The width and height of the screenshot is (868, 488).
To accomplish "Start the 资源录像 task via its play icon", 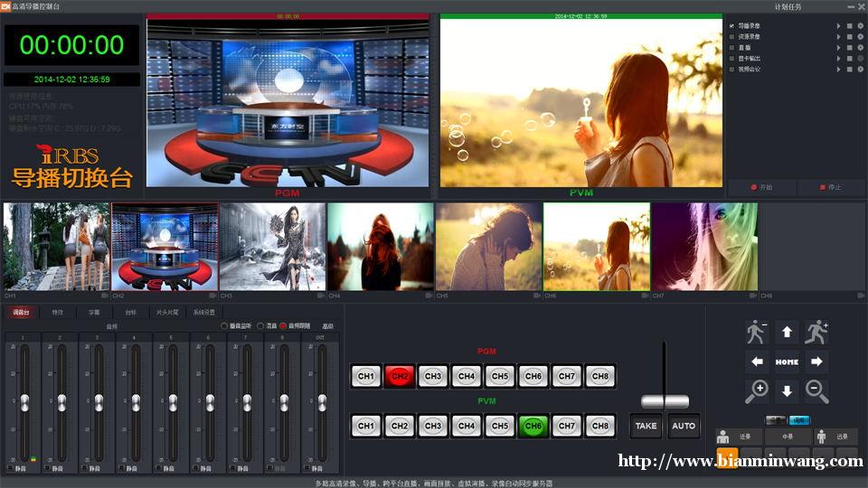I will tap(839, 36).
